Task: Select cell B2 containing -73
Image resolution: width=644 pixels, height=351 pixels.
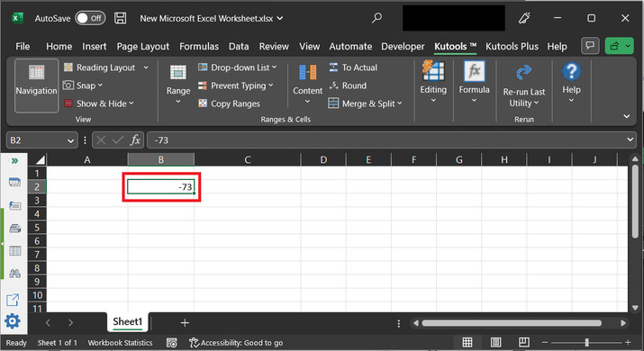Action: point(161,187)
